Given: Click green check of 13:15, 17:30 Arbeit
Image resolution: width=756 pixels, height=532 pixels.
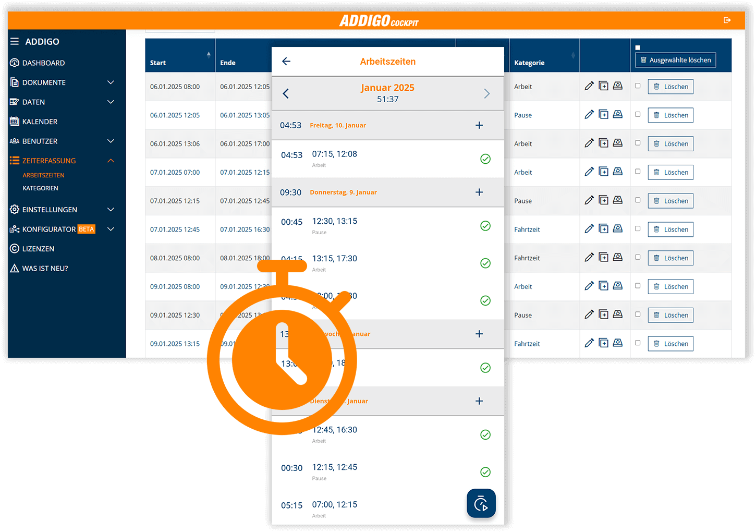Looking at the screenshot, I should (485, 263).
